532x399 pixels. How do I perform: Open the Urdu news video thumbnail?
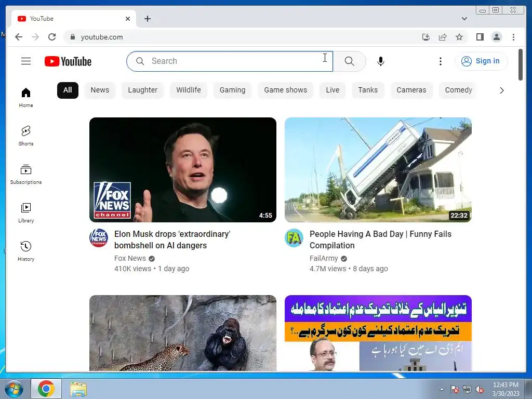pyautogui.click(x=378, y=333)
